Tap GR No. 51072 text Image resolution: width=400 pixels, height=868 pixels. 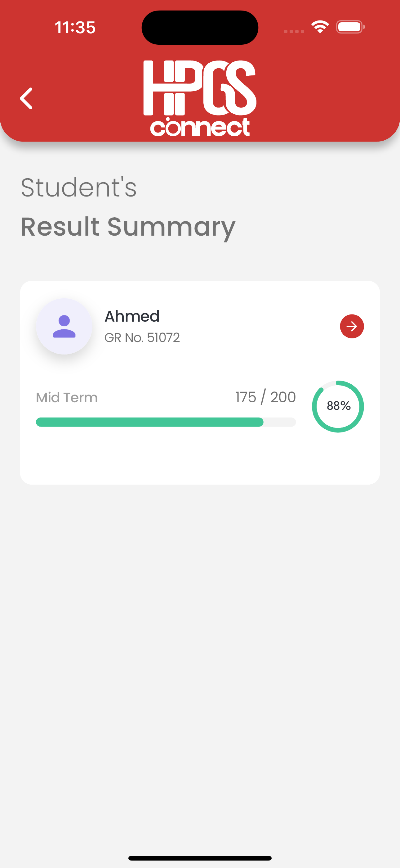(x=142, y=338)
